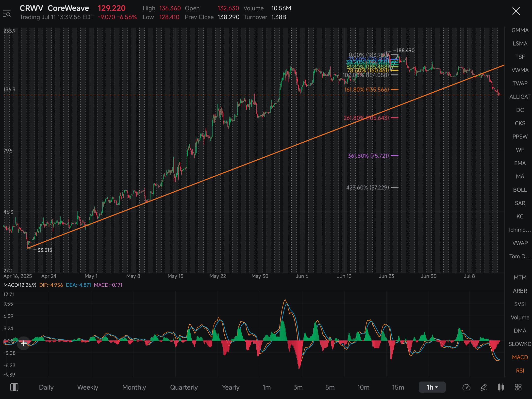Open the candlestick chart type icon

tap(501, 387)
